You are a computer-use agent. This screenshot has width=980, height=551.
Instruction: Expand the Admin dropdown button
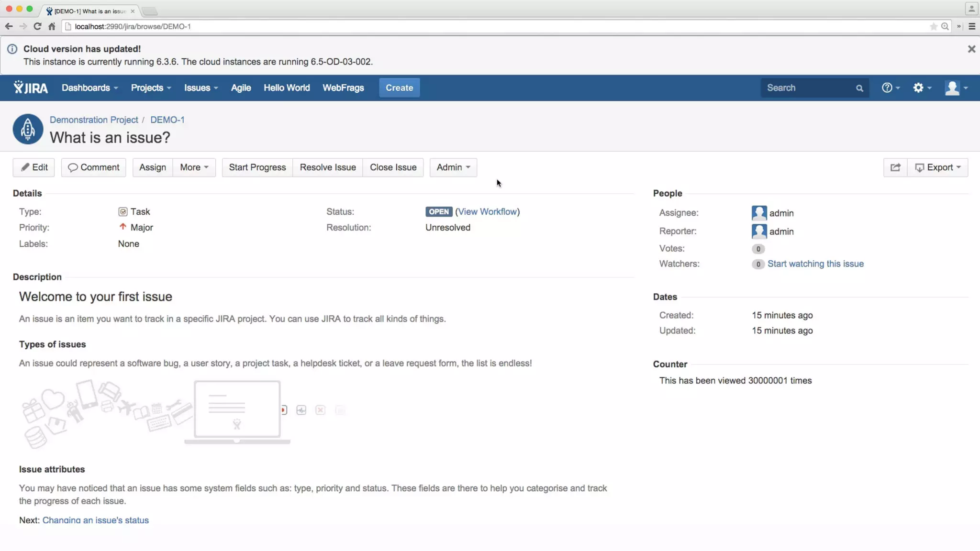453,167
